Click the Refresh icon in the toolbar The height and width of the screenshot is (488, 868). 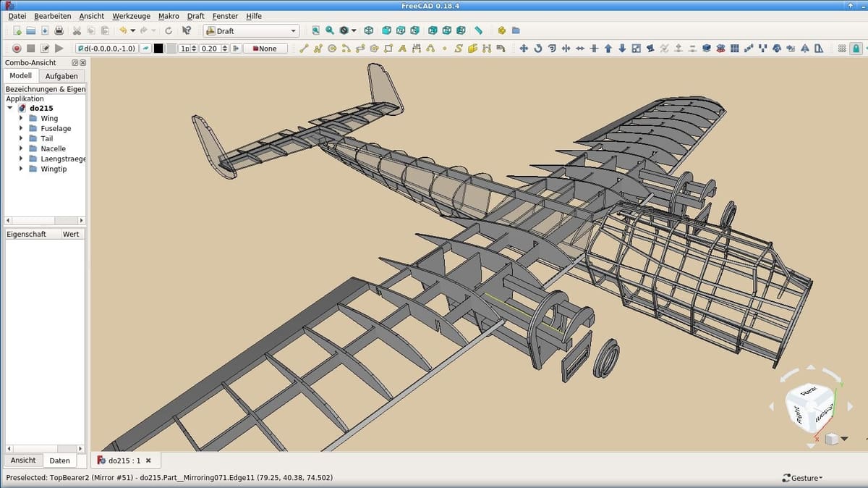[x=169, y=30]
